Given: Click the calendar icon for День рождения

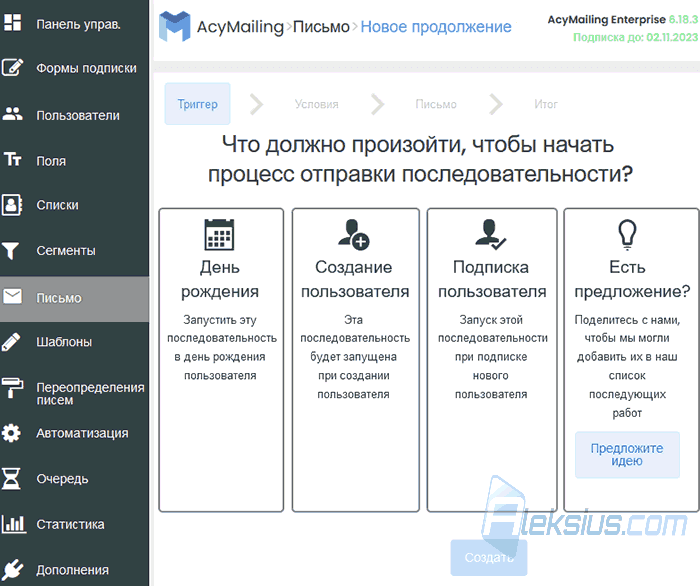Looking at the screenshot, I should click(x=219, y=234).
